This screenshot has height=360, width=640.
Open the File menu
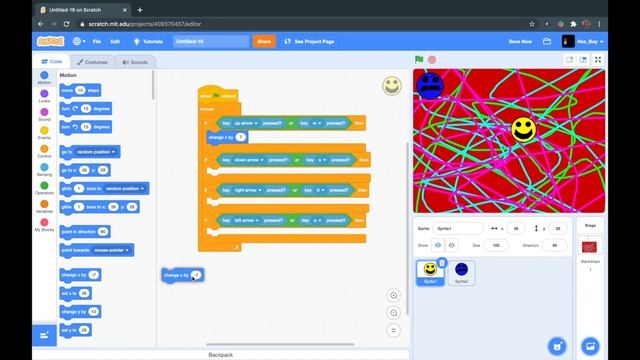click(x=97, y=41)
